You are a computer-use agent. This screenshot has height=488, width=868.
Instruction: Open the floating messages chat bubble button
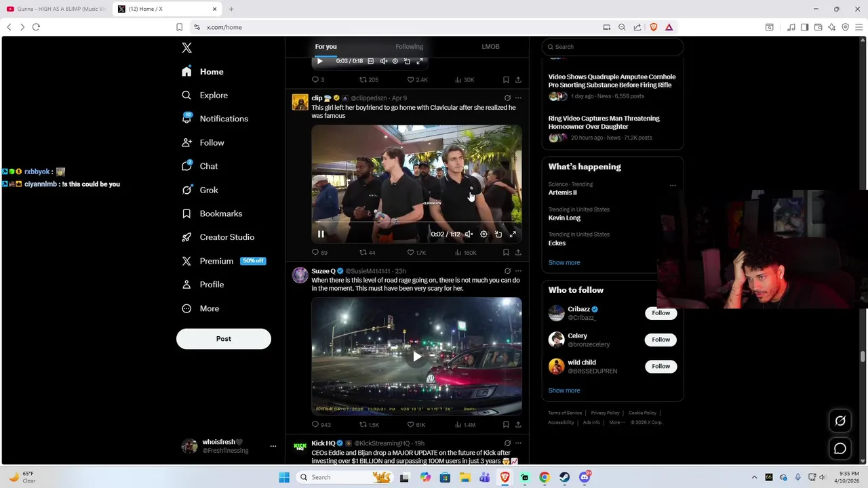tap(840, 449)
